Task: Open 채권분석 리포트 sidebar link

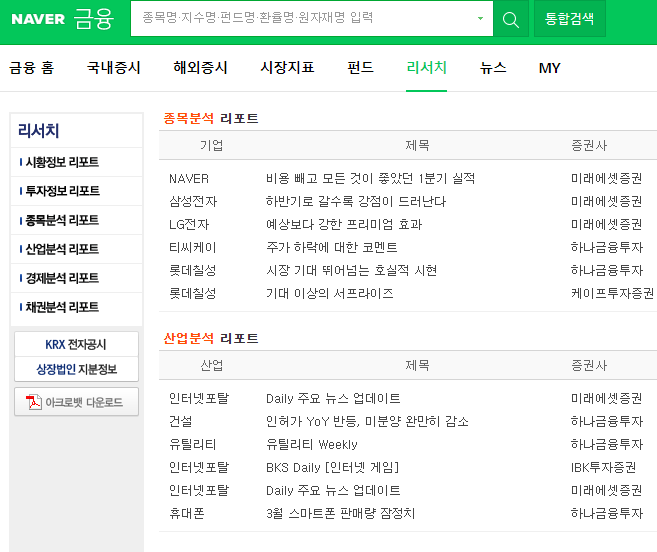Action: click(x=62, y=307)
